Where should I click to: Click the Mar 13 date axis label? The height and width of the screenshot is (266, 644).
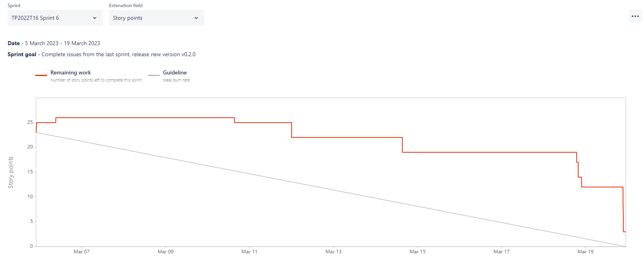[333, 252]
